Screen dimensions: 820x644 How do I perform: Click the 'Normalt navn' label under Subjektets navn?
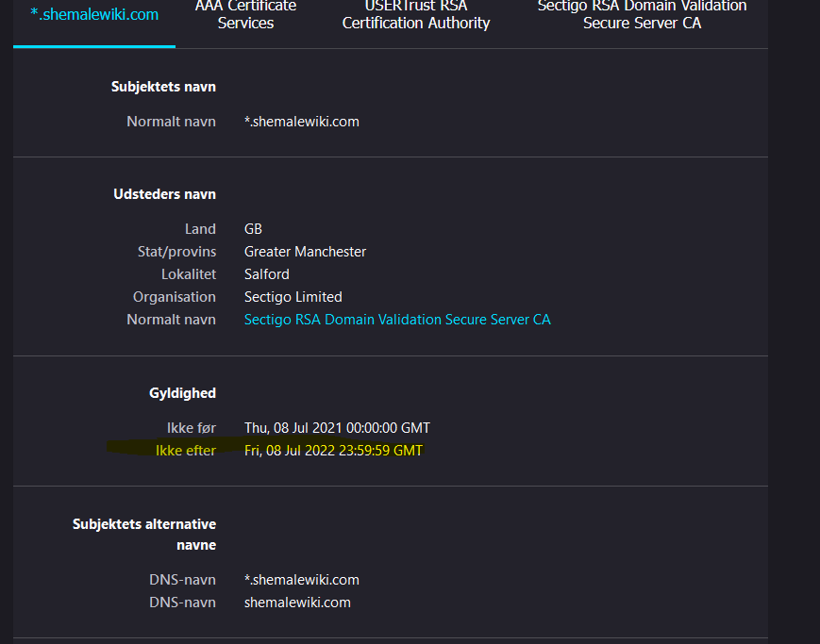171,122
